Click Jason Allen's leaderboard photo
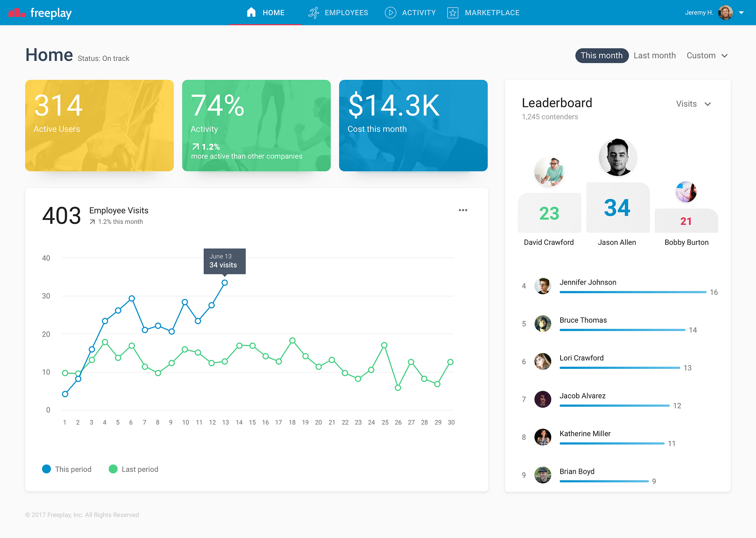The image size is (756, 538). pos(618,157)
